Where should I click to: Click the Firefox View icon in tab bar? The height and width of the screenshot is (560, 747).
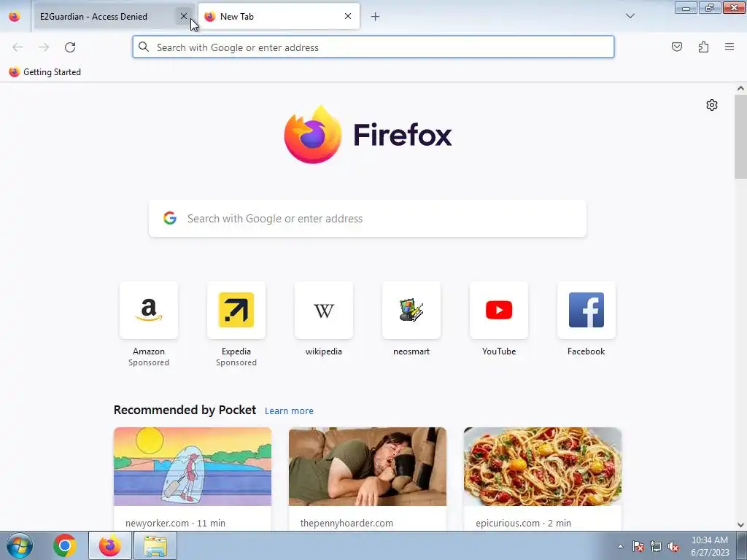[15, 17]
